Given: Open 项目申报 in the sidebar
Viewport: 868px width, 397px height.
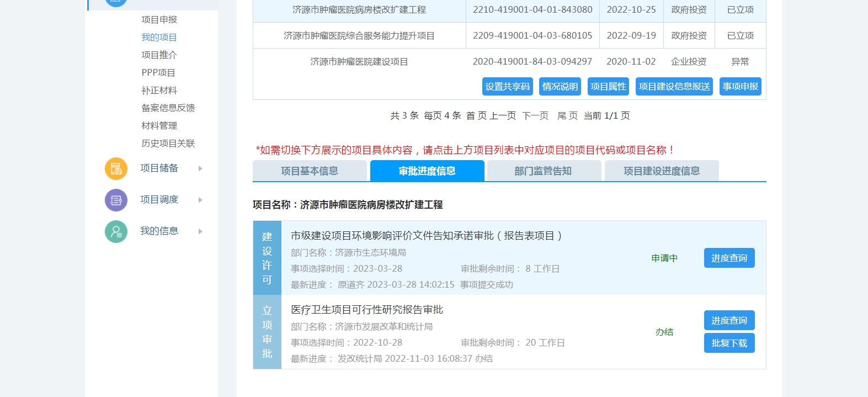Looking at the screenshot, I should pos(159,20).
